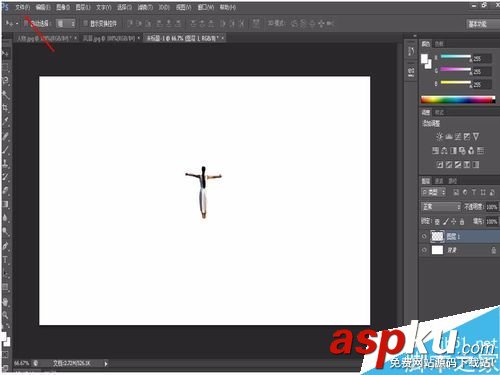Open the 文件 (File) menu

pyautogui.click(x=23, y=7)
